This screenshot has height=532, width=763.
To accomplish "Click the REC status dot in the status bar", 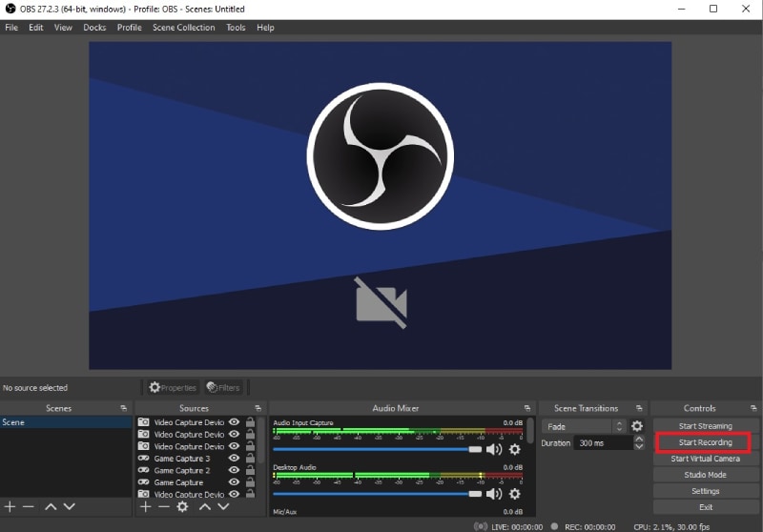I will tap(554, 526).
